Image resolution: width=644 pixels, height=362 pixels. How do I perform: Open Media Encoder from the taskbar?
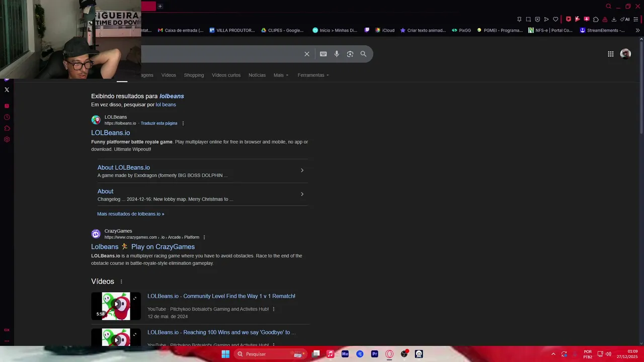point(345,354)
